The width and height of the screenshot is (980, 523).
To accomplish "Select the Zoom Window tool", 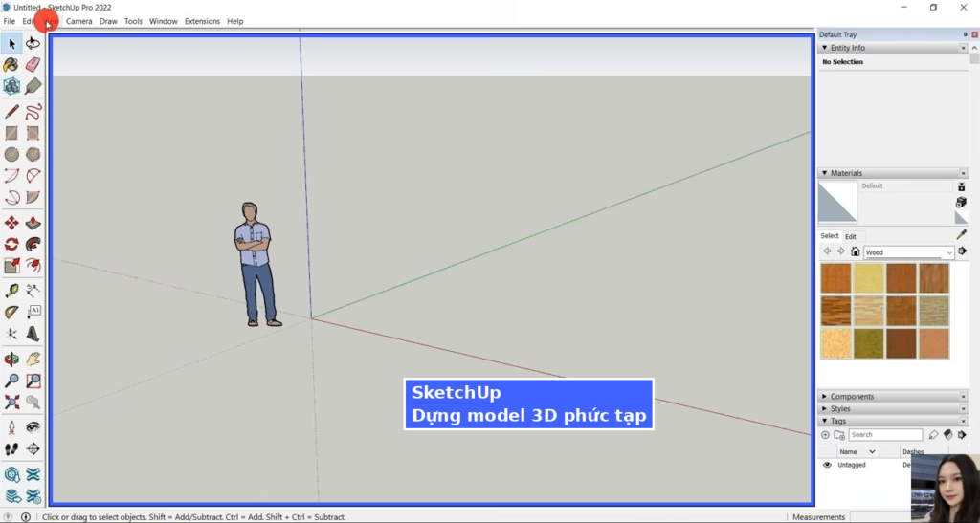I will coord(33,381).
